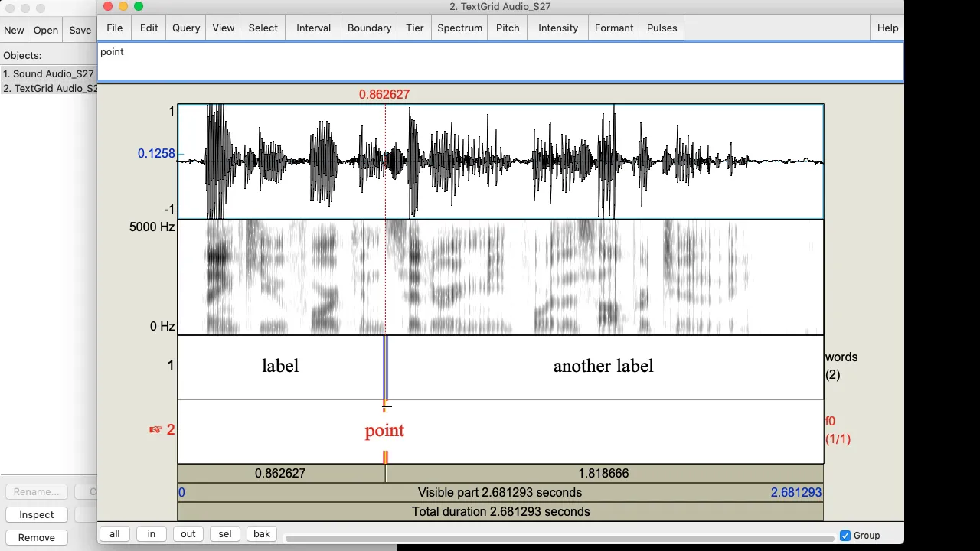The image size is (980, 551).
Task: Click the cursor time 0.862627 above waveform
Action: [384, 94]
